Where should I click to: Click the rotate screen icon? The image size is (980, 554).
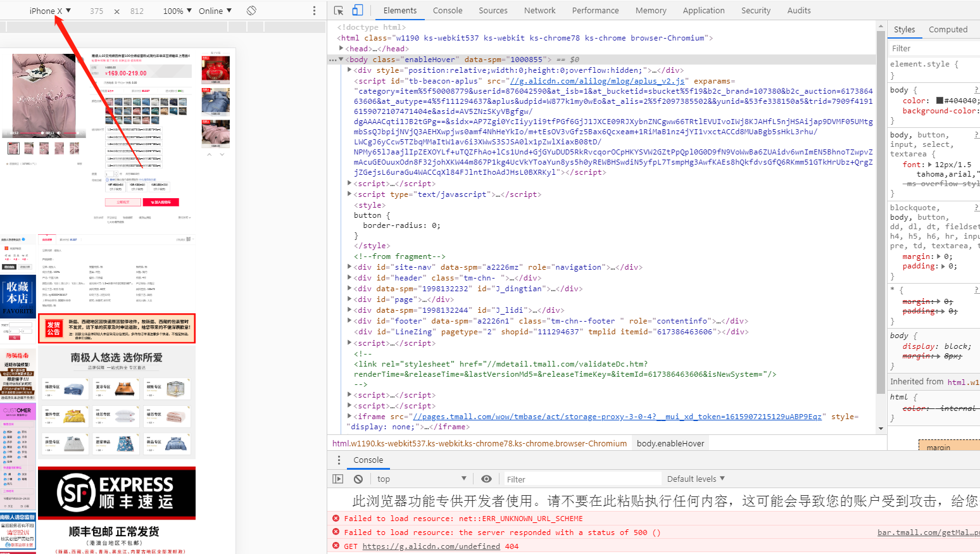coord(251,11)
